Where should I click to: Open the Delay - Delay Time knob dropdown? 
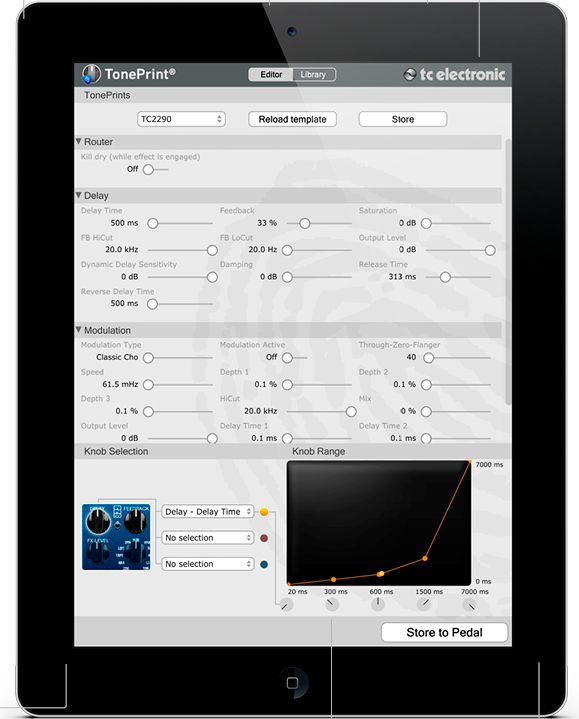pyautogui.click(x=208, y=512)
